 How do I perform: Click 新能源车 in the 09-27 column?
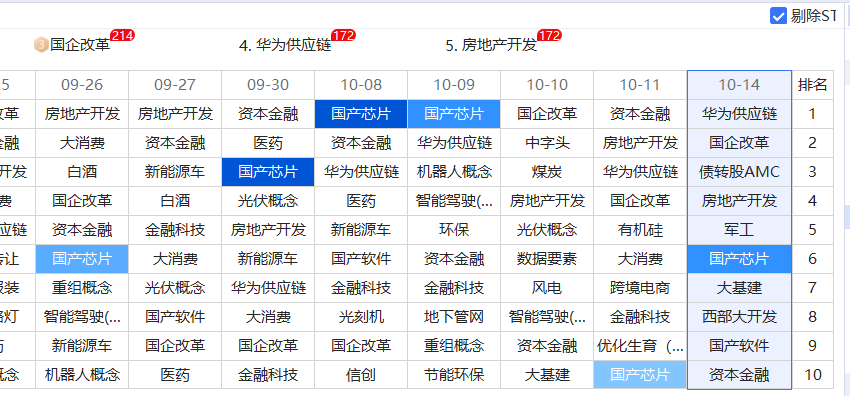pos(175,172)
